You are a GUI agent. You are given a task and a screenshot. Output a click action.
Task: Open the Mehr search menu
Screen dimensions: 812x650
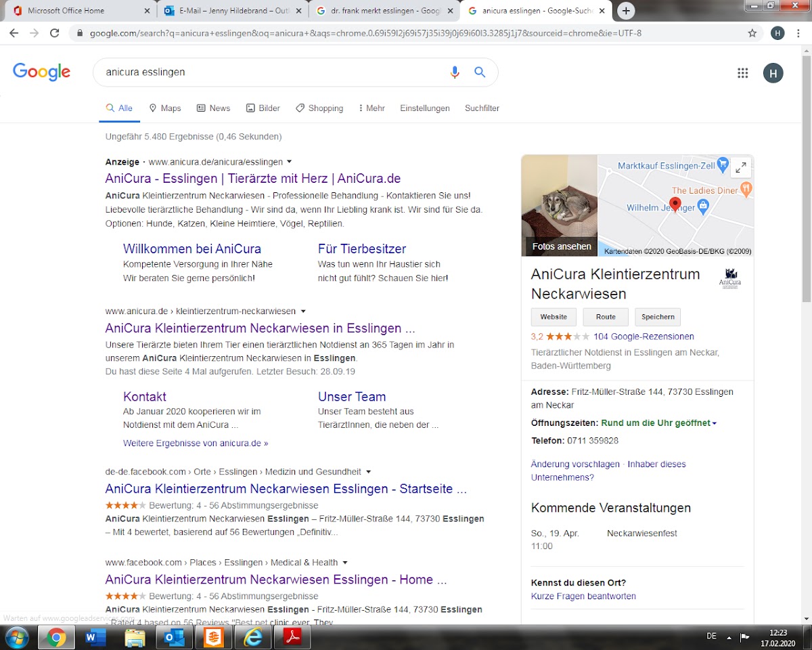pyautogui.click(x=371, y=108)
